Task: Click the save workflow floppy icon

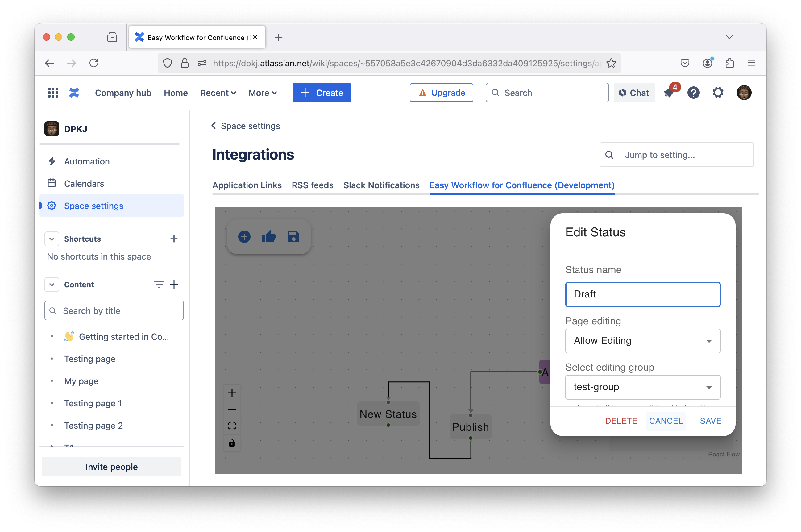Action: [x=293, y=236]
